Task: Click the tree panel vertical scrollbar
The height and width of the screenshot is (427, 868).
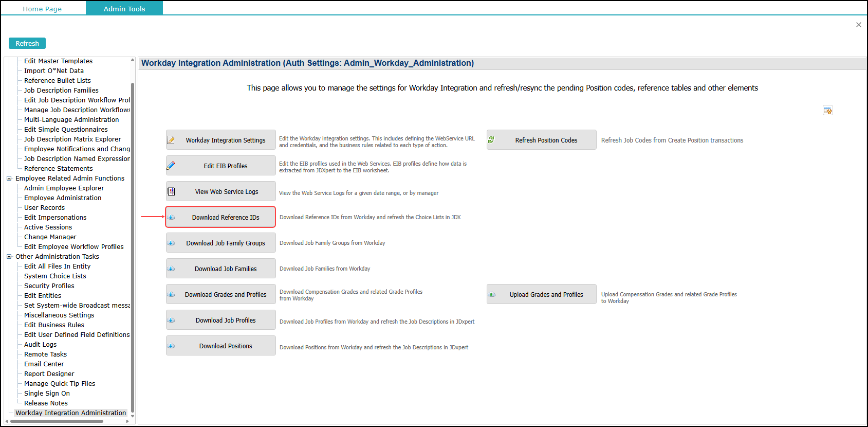Action: click(133, 247)
